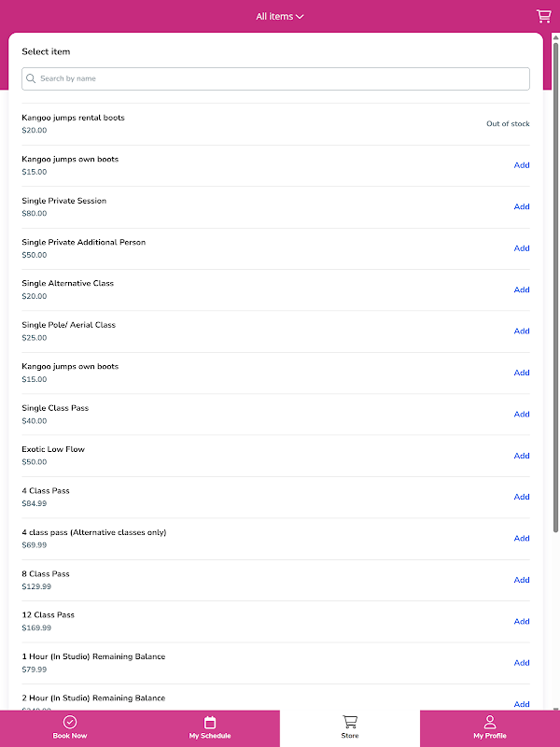Open the shopping cart icon
Viewport: 560px width, 747px height.
pyautogui.click(x=543, y=16)
